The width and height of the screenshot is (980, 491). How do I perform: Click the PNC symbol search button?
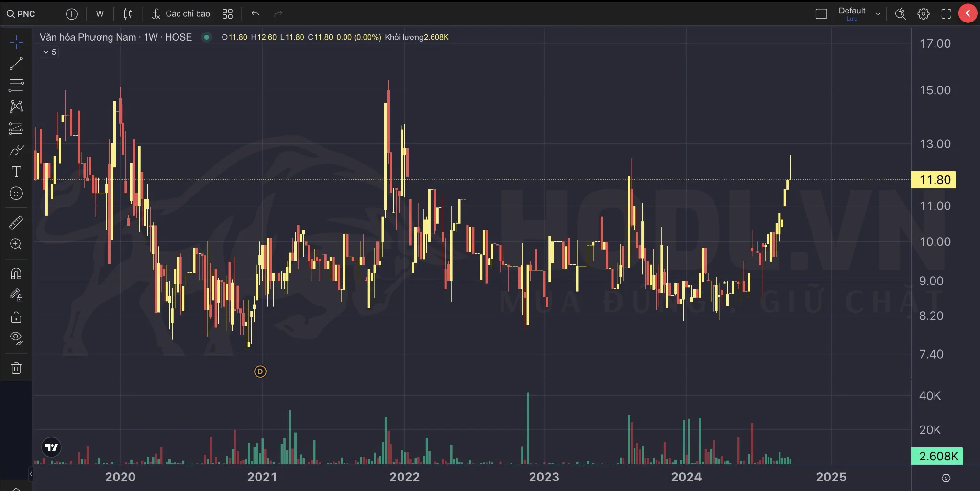pos(21,14)
